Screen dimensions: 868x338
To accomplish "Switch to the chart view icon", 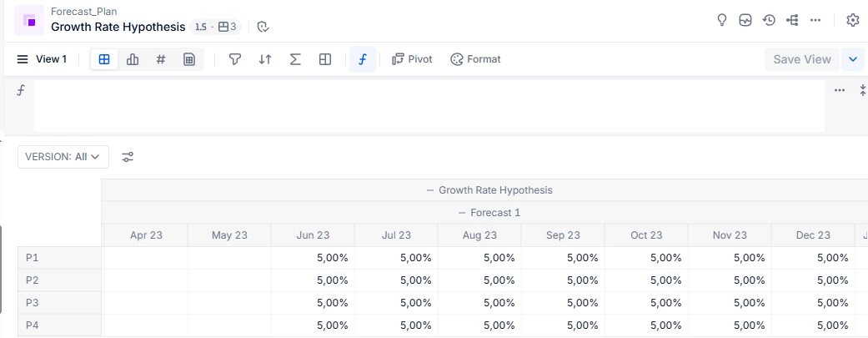I will coord(133,59).
